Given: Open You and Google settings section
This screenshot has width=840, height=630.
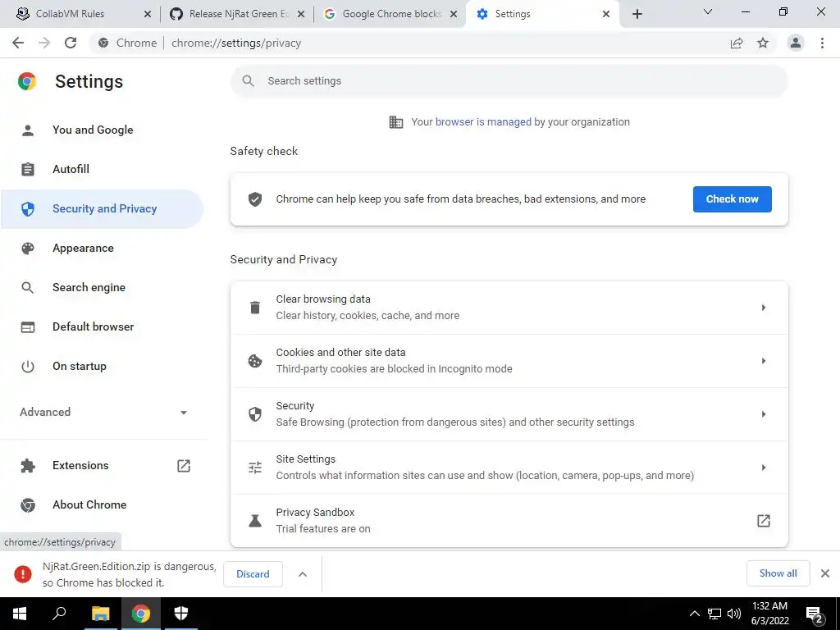Looking at the screenshot, I should pyautogui.click(x=102, y=130).
